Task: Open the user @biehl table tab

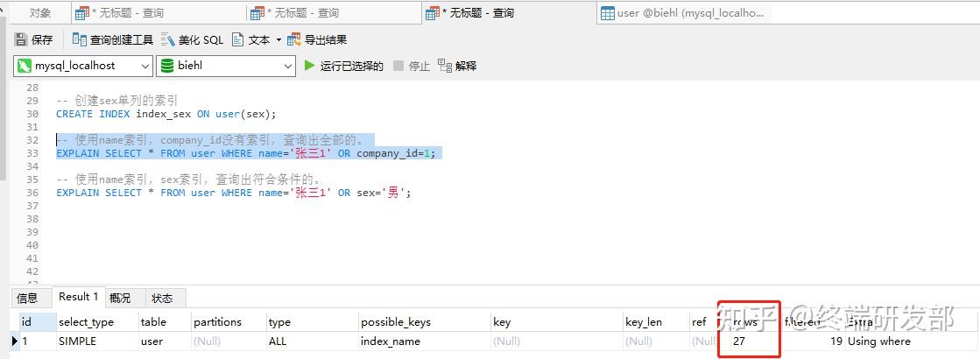Action: tap(684, 12)
